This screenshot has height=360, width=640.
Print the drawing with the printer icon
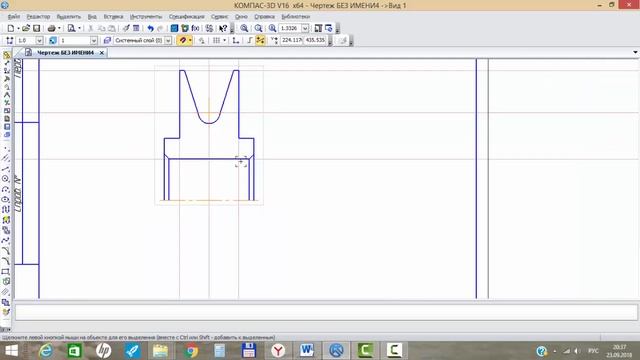click(51, 28)
